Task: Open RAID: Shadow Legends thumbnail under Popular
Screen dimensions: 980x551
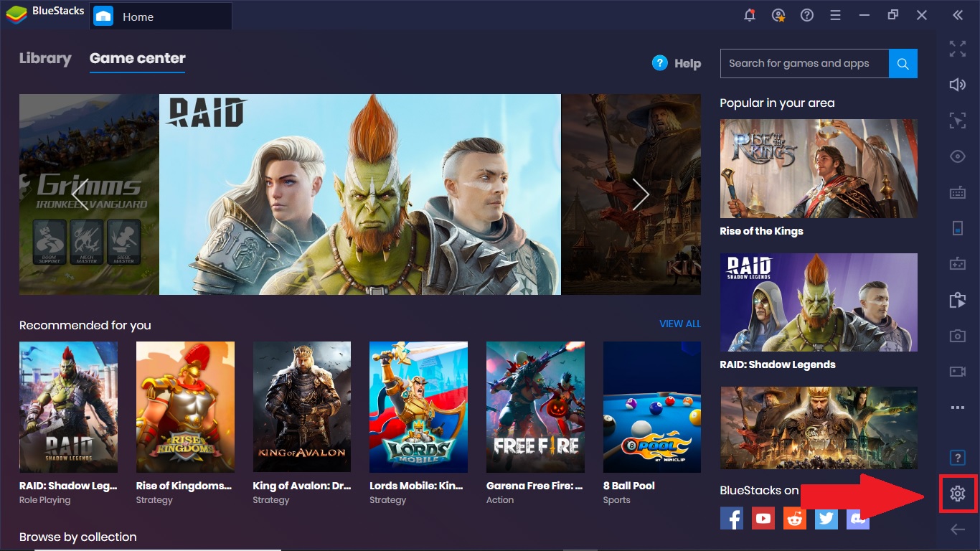Action: (819, 302)
